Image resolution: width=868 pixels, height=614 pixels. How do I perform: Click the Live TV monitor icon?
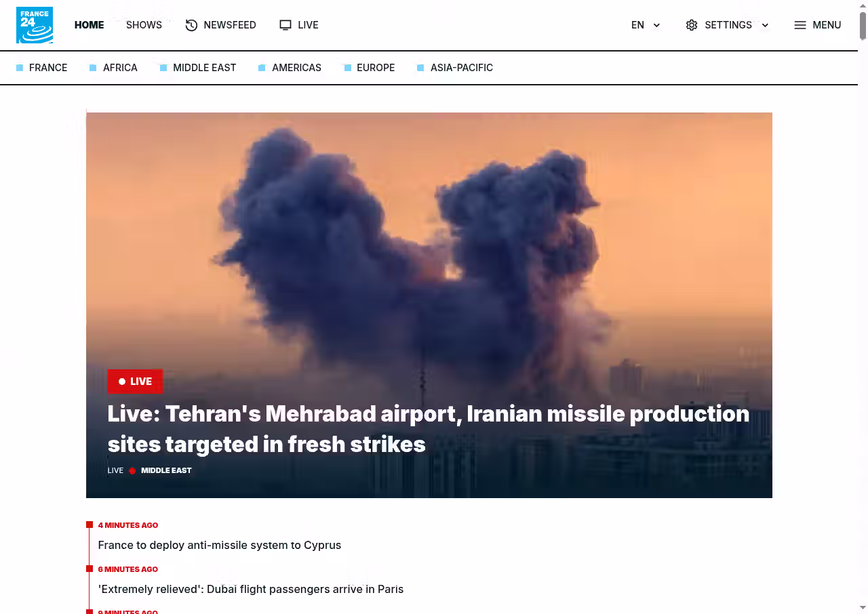point(285,25)
